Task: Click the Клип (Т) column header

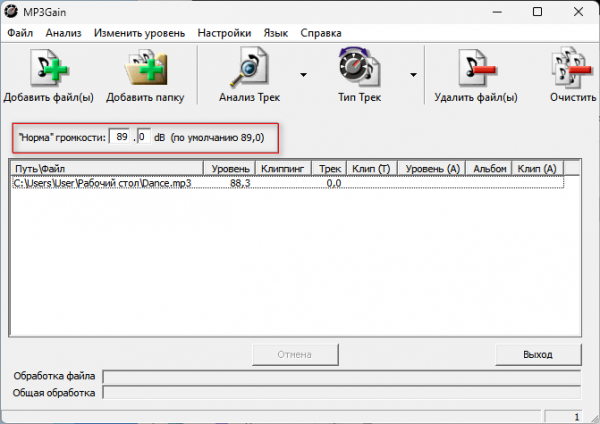Action: click(x=372, y=169)
